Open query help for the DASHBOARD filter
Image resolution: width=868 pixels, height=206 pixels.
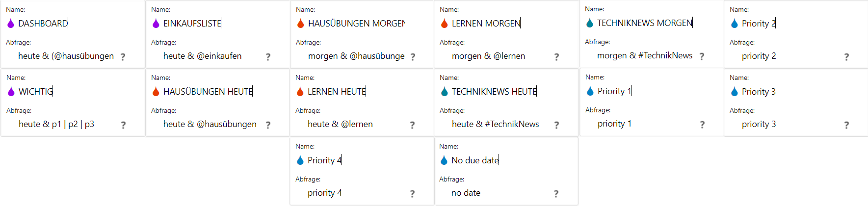point(123,57)
